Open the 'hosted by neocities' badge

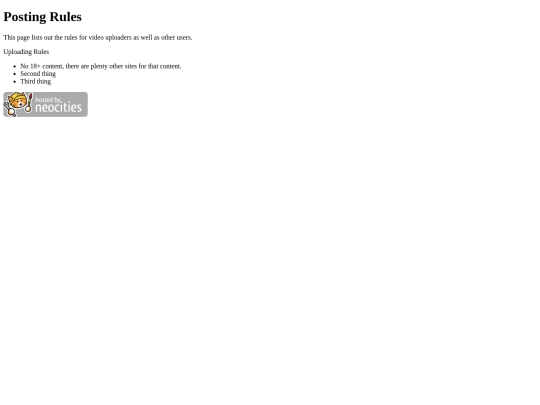pos(45,104)
